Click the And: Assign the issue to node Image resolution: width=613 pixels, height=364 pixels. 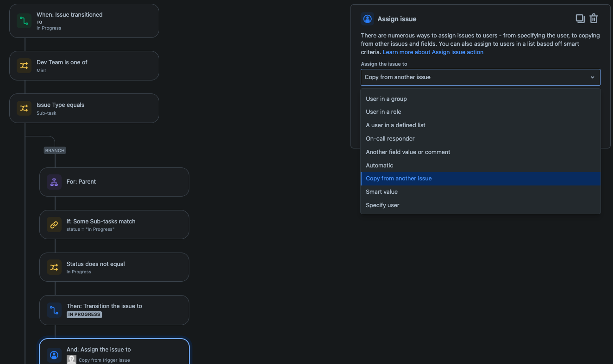114,352
